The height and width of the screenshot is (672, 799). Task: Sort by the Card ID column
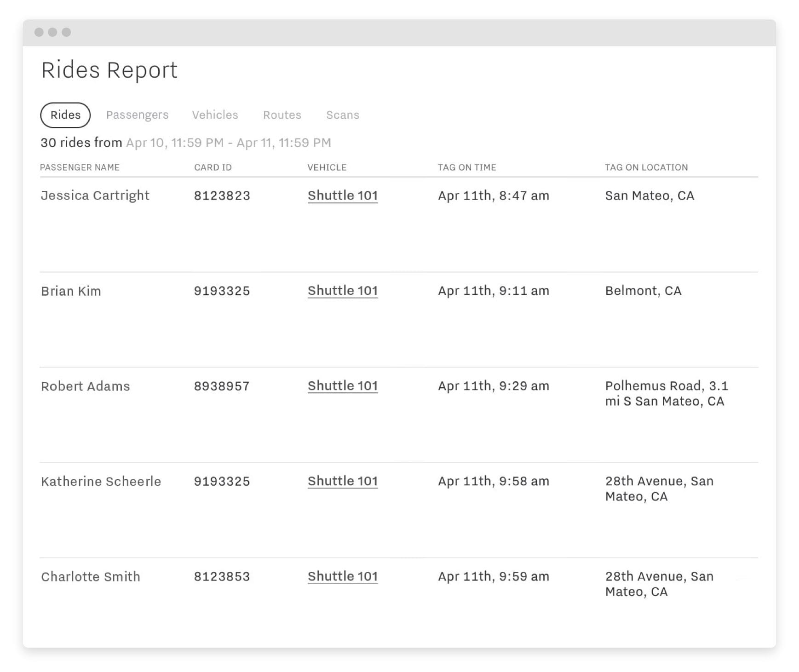(x=213, y=167)
